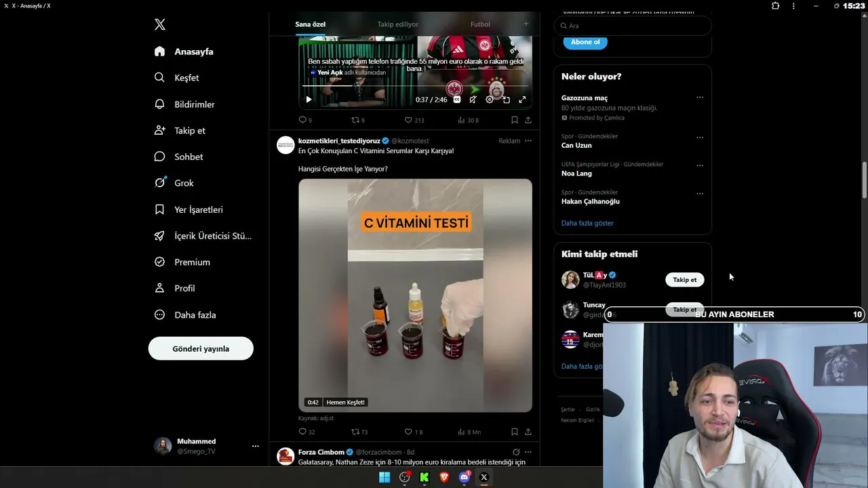The width and height of the screenshot is (868, 488).
Task: Click the Abone ol button
Action: pos(585,42)
